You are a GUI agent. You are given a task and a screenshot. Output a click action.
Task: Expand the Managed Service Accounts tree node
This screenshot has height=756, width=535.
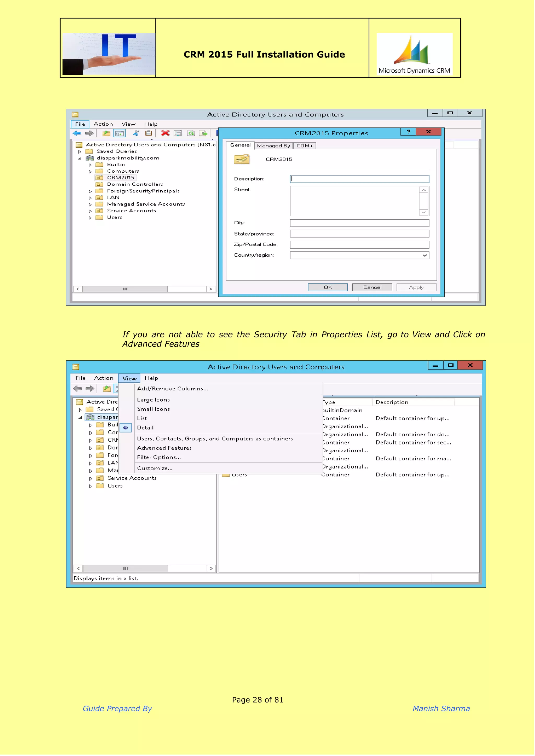pyautogui.click(x=90, y=204)
